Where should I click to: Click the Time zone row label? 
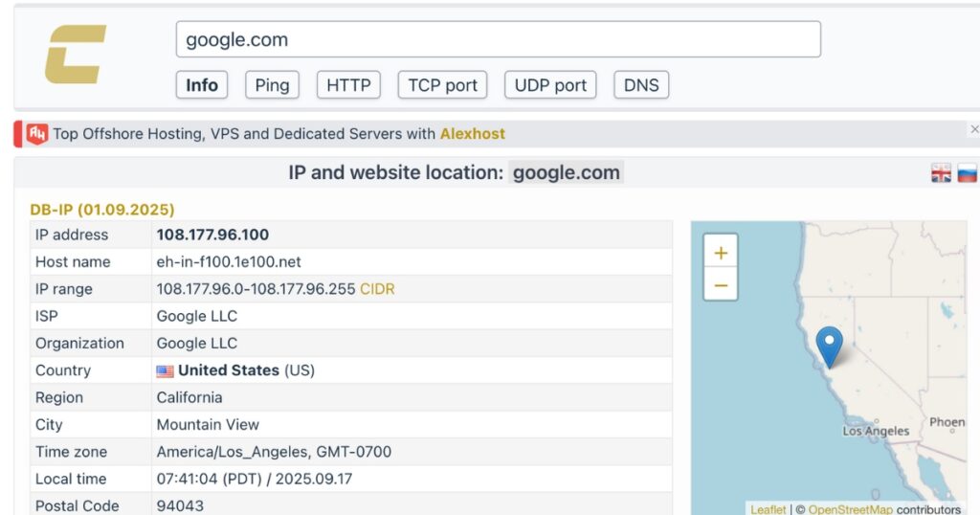(x=71, y=452)
